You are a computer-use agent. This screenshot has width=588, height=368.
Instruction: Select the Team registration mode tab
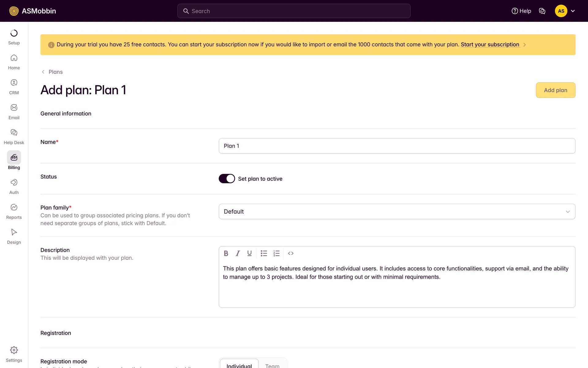coord(272,365)
